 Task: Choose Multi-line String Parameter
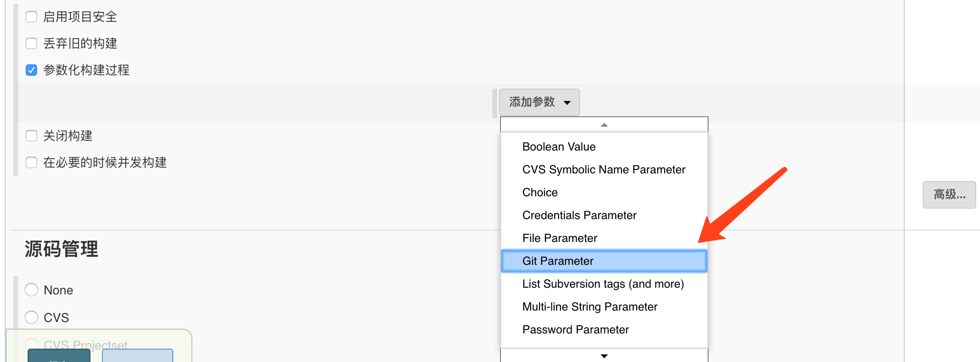click(x=590, y=307)
